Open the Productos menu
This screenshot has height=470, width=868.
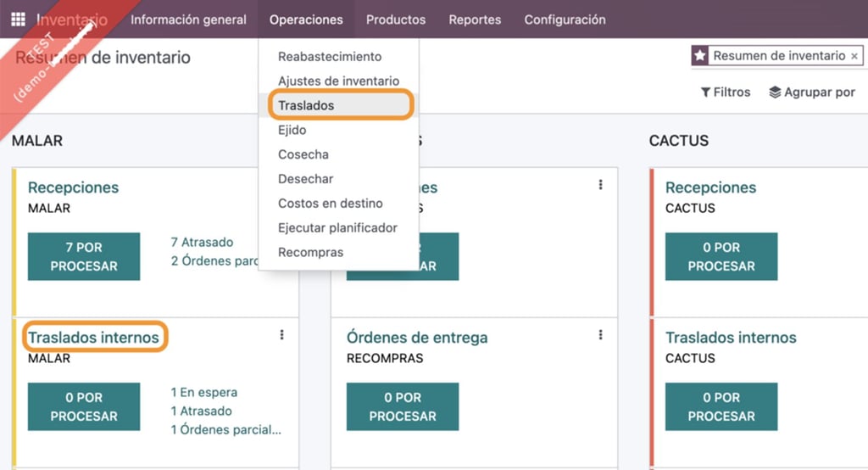coord(396,20)
